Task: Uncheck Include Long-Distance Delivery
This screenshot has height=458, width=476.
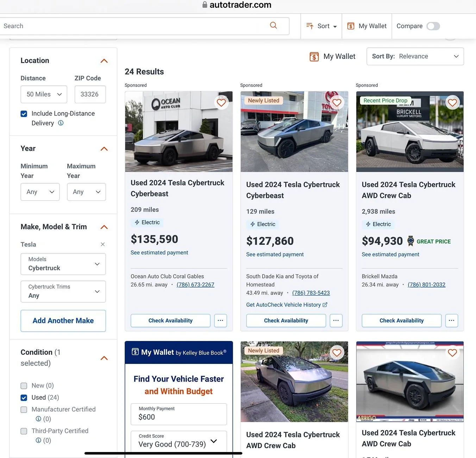Action: coord(24,114)
